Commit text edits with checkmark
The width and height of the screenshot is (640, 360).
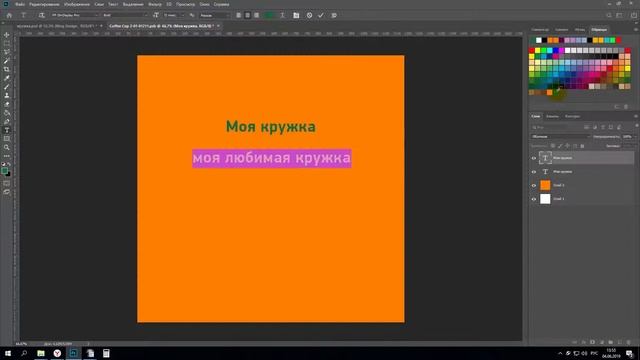(321, 15)
